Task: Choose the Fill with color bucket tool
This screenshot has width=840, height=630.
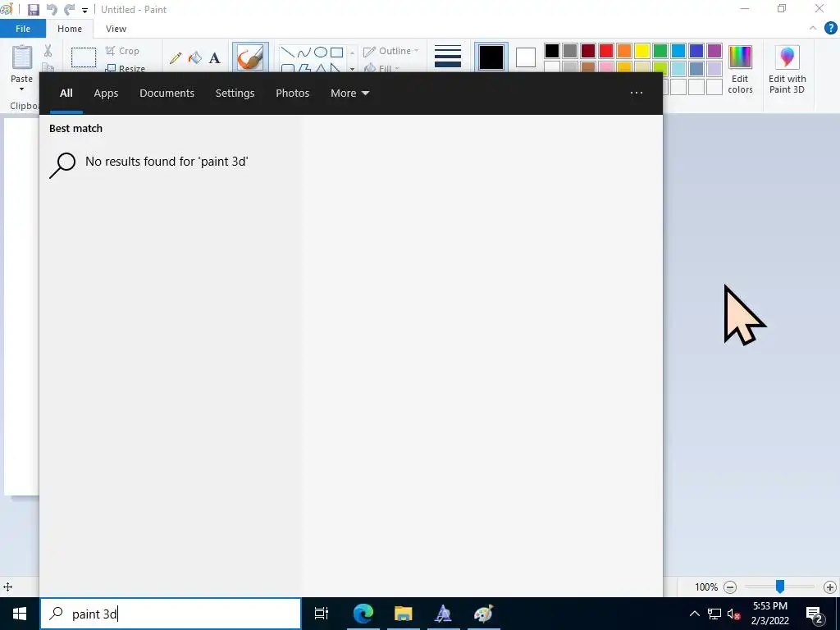Action: pyautogui.click(x=195, y=58)
